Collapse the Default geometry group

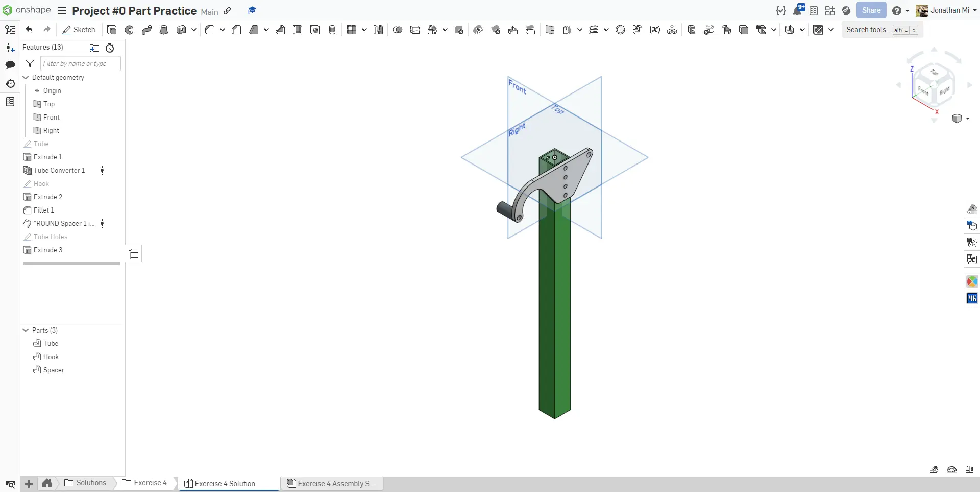(26, 77)
